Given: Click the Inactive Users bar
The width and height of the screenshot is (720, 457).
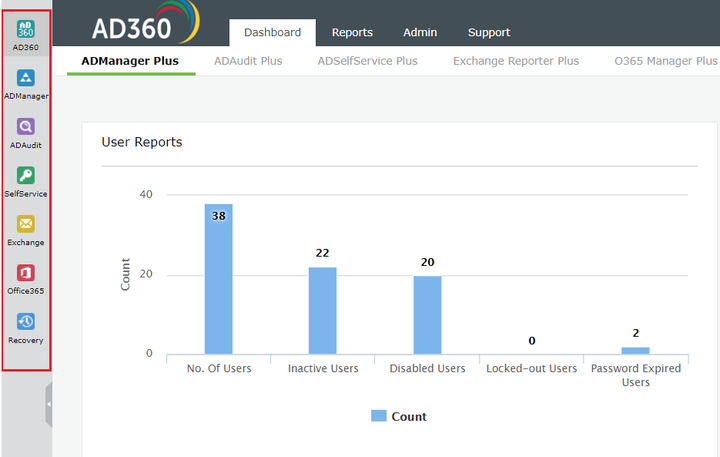Looking at the screenshot, I should pyautogui.click(x=322, y=310).
